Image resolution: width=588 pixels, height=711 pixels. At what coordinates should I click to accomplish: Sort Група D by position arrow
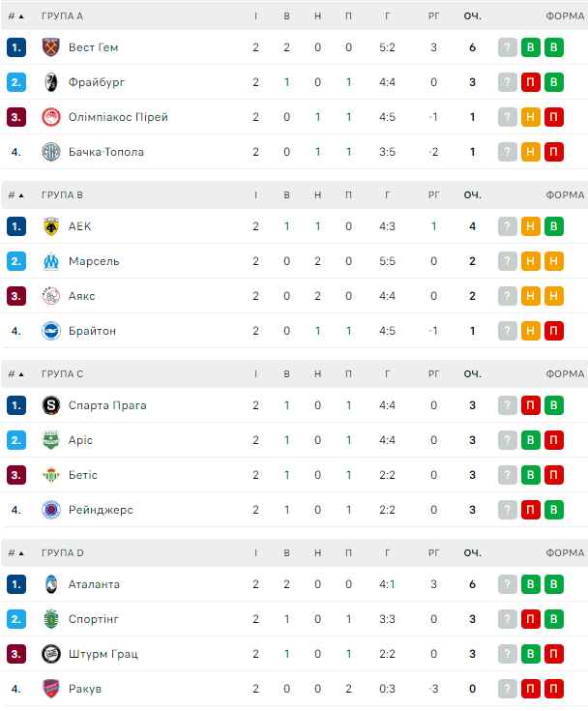point(21,553)
